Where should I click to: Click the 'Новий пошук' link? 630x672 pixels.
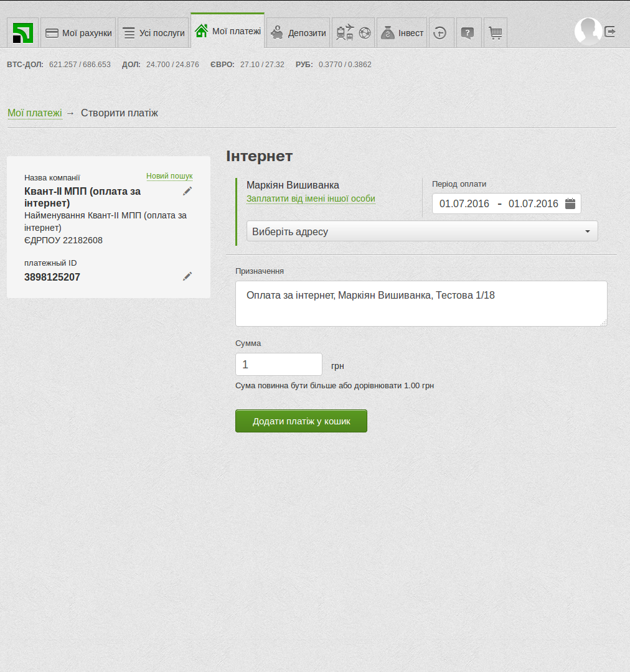(169, 176)
